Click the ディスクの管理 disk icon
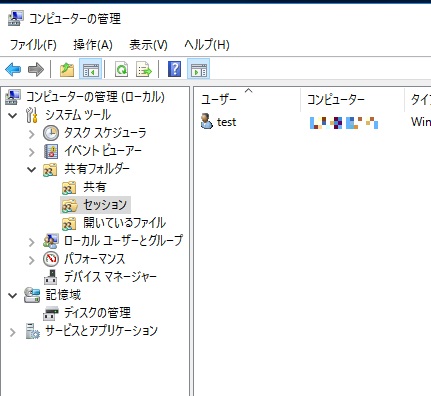The height and width of the screenshot is (396, 431). tap(51, 313)
